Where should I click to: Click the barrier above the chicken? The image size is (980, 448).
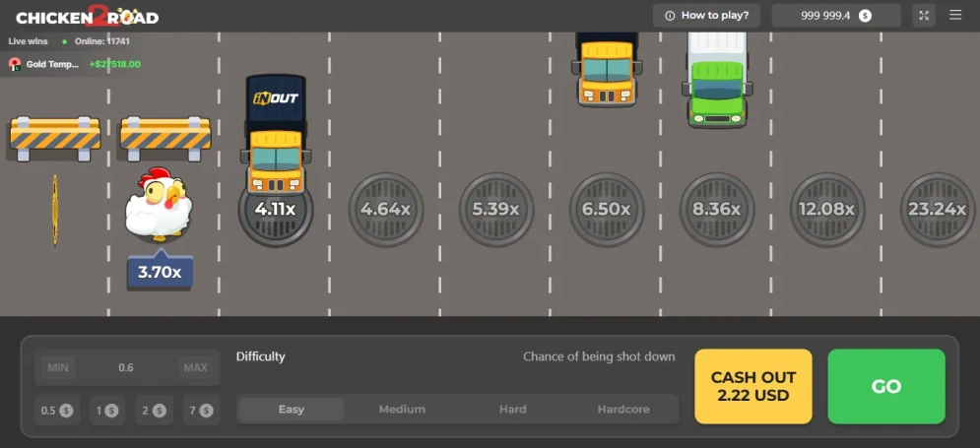165,138
